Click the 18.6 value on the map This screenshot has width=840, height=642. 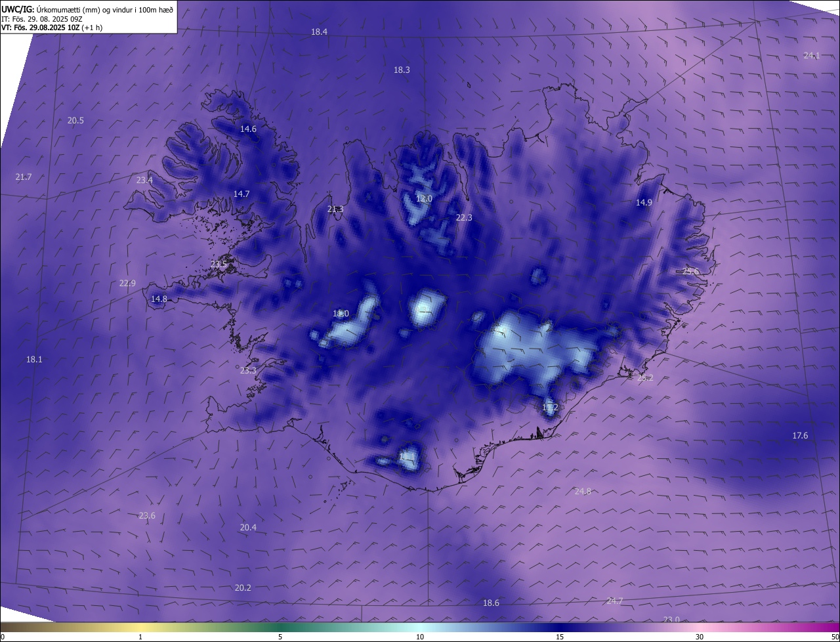tap(491, 603)
